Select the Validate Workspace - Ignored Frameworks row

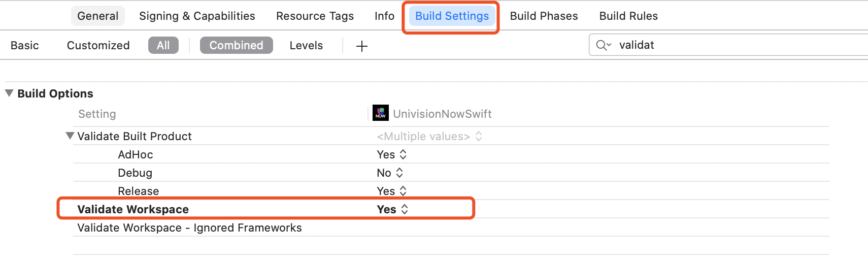point(189,227)
